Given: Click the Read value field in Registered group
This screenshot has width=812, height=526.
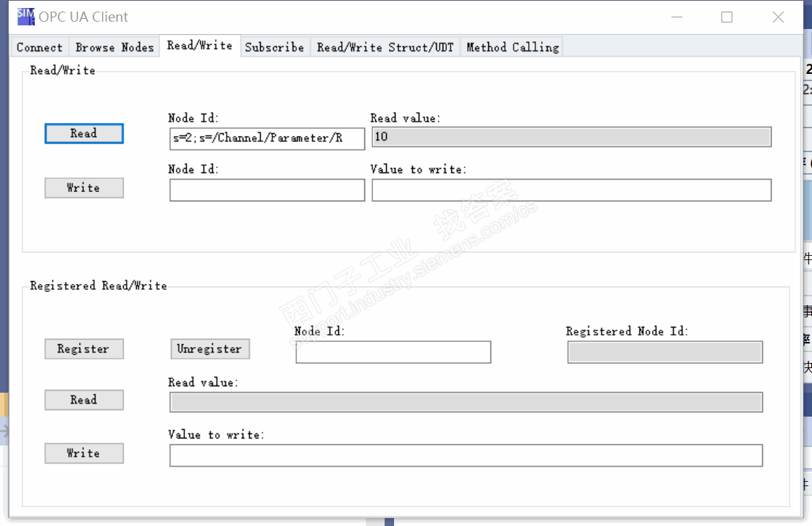Looking at the screenshot, I should (466, 402).
